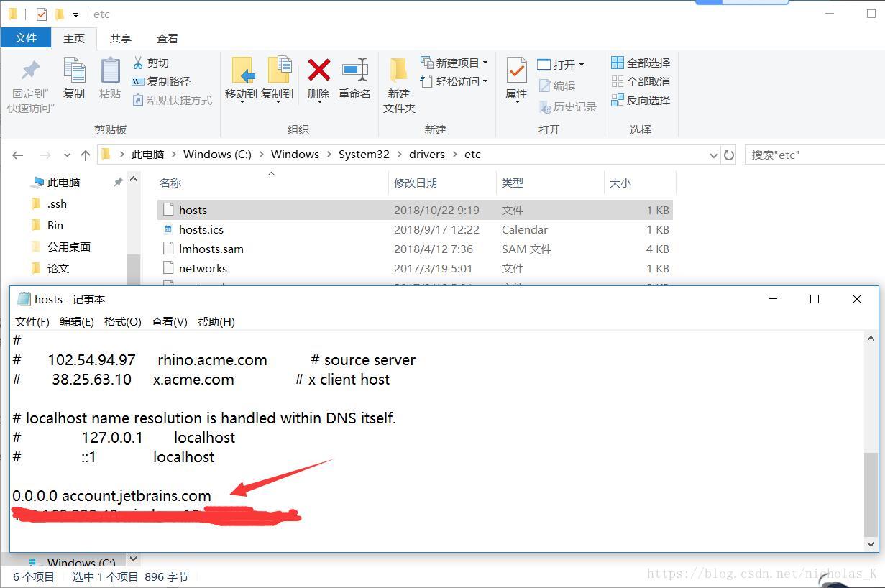885x588 pixels.
Task: Switch to the View ribbon tab
Action: (x=168, y=38)
